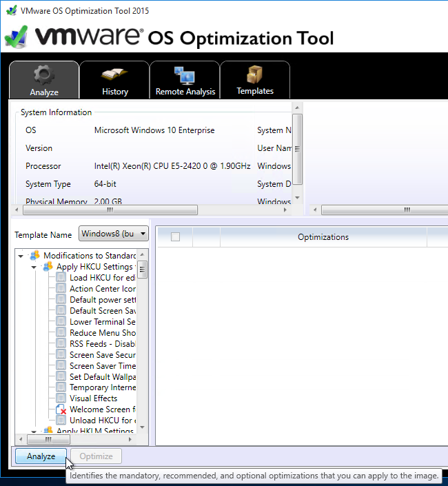Image resolution: width=448 pixels, height=486 pixels.
Task: Click the open book History icon
Action: tap(114, 74)
